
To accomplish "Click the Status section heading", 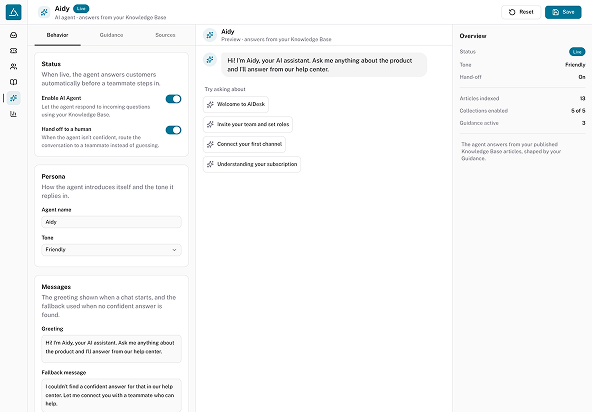I will coord(51,64).
